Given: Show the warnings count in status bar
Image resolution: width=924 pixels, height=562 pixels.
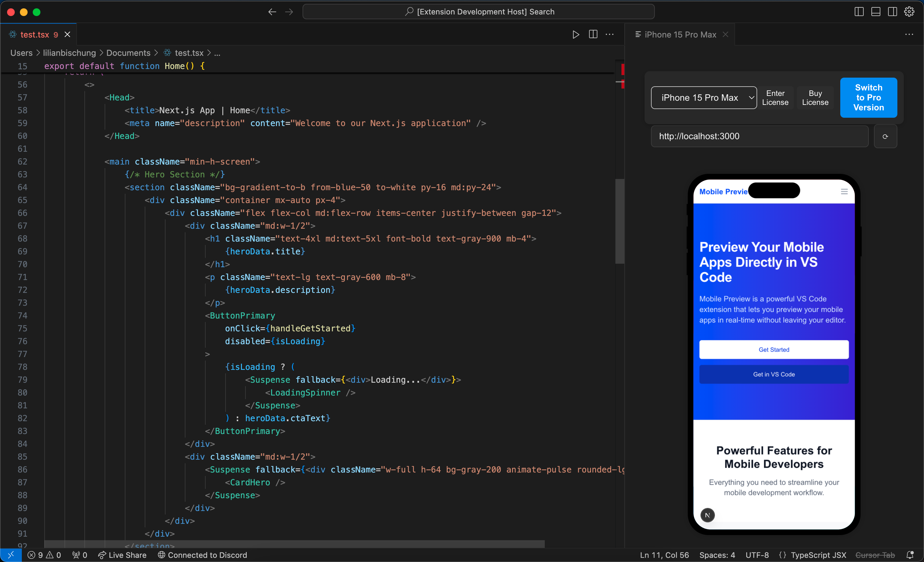Looking at the screenshot, I should [x=53, y=555].
